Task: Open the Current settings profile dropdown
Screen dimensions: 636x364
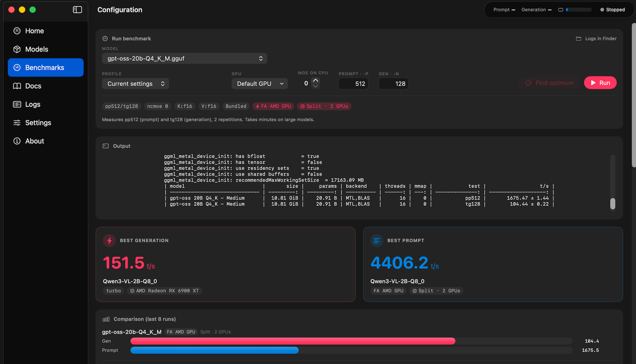Action: [136, 84]
